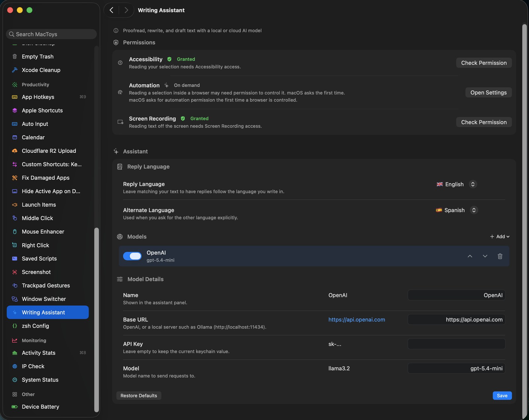The image size is (529, 420).
Task: Go to Trackpad Gestures page
Action: point(48,285)
